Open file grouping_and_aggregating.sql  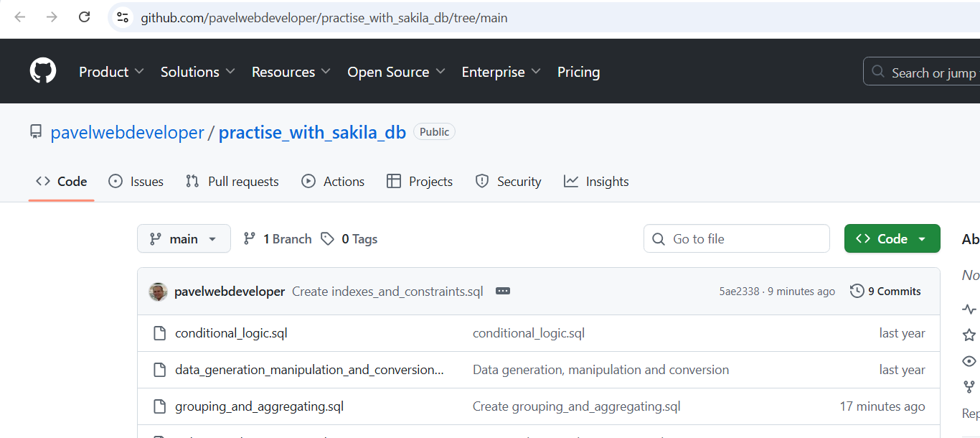pyautogui.click(x=259, y=406)
